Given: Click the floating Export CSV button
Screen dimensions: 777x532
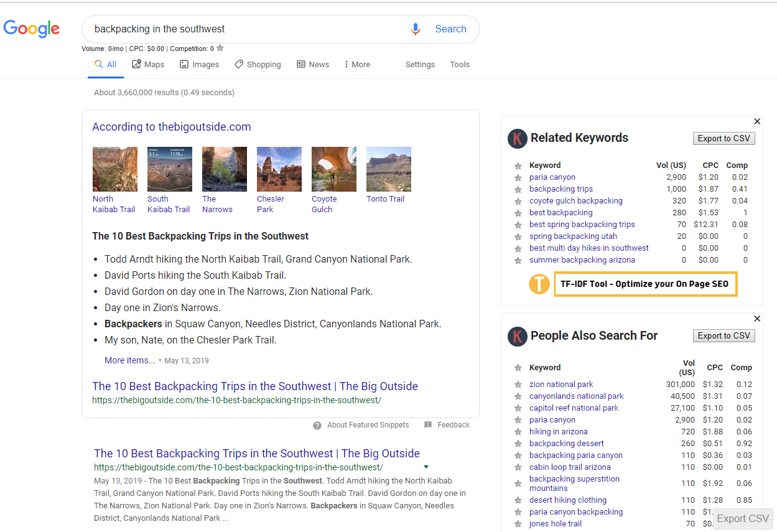Looking at the screenshot, I should click(x=743, y=519).
